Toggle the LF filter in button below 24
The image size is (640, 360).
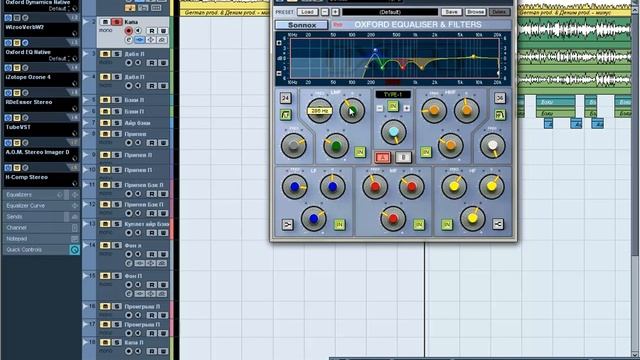coord(286,115)
